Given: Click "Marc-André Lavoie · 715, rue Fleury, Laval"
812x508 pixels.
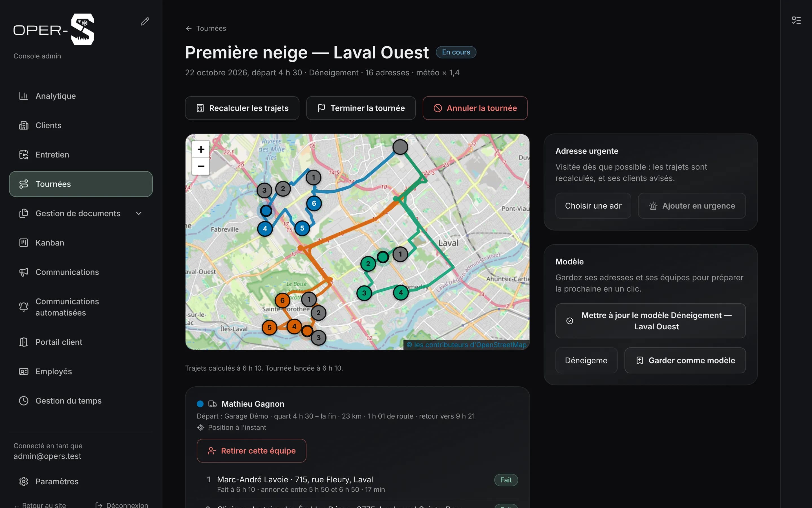Looking at the screenshot, I should pos(295,479).
